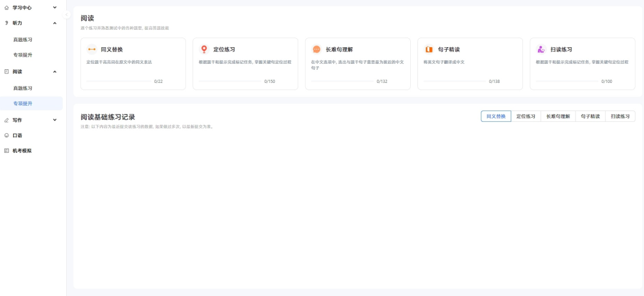Click the 口语 face icon in sidebar

click(7, 135)
